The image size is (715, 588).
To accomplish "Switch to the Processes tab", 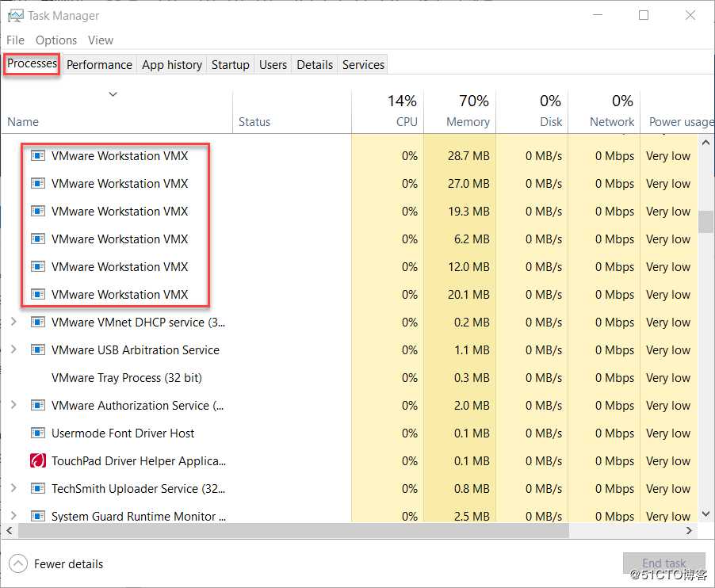I will (x=32, y=64).
